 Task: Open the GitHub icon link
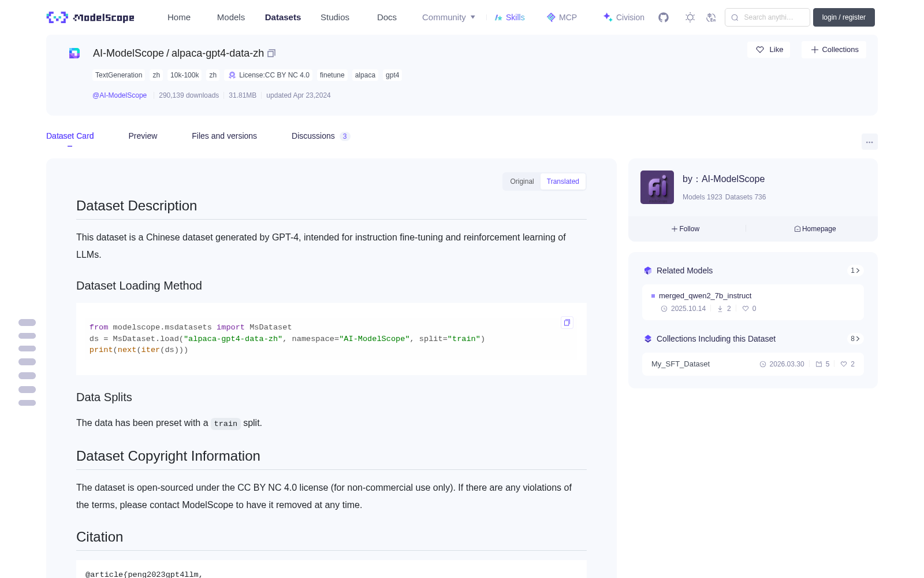pyautogui.click(x=664, y=17)
